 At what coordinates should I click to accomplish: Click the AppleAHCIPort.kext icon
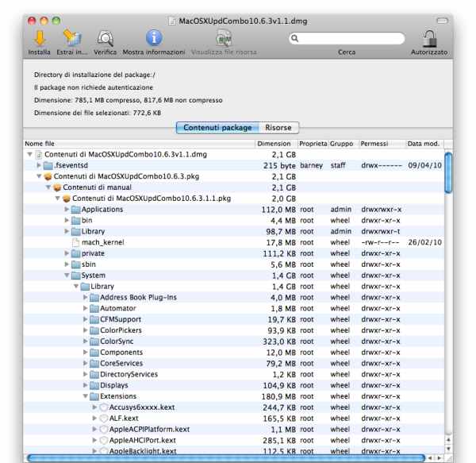click(x=103, y=440)
